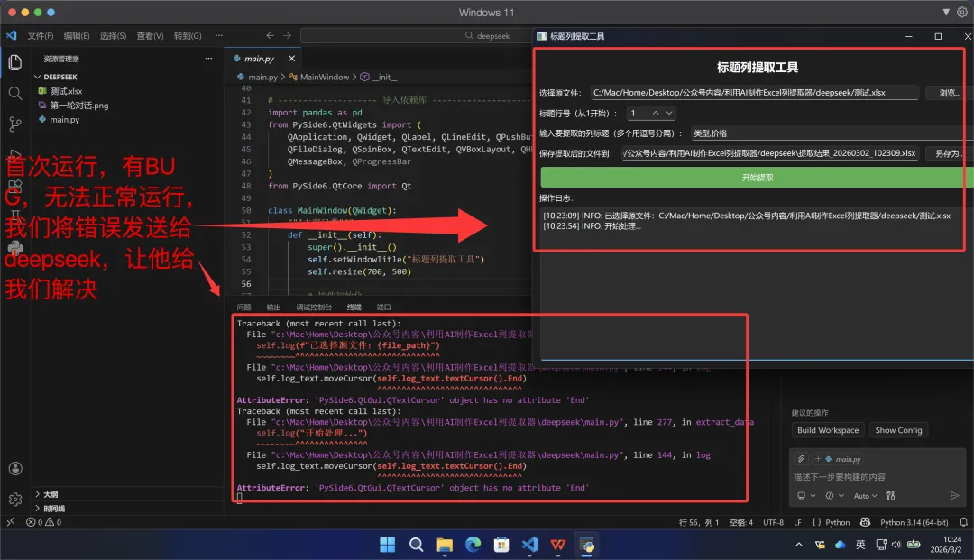Select main.py in the explorer file tree
The image size is (974, 560).
[x=64, y=120]
